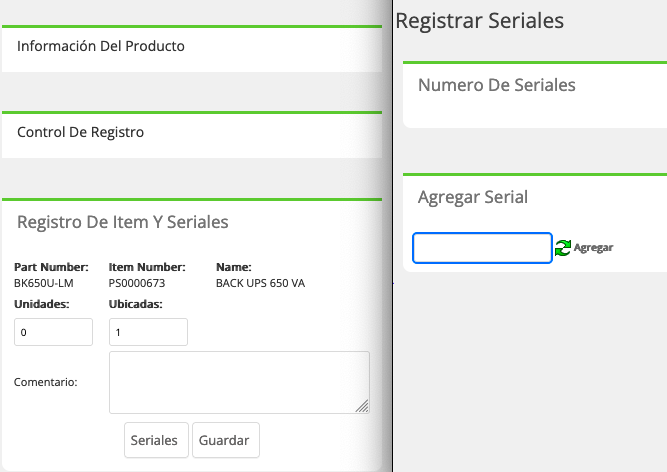This screenshot has width=667, height=472.
Task: Click the green Agregar refresh icon
Action: point(563,247)
